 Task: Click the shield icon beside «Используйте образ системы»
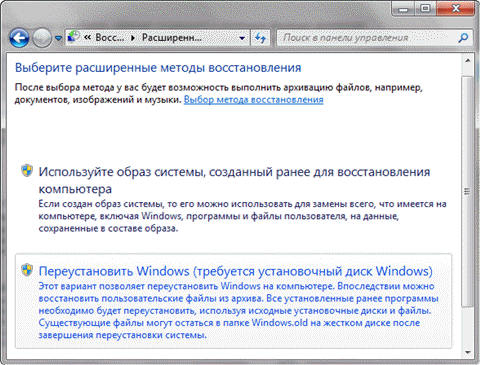[27, 170]
